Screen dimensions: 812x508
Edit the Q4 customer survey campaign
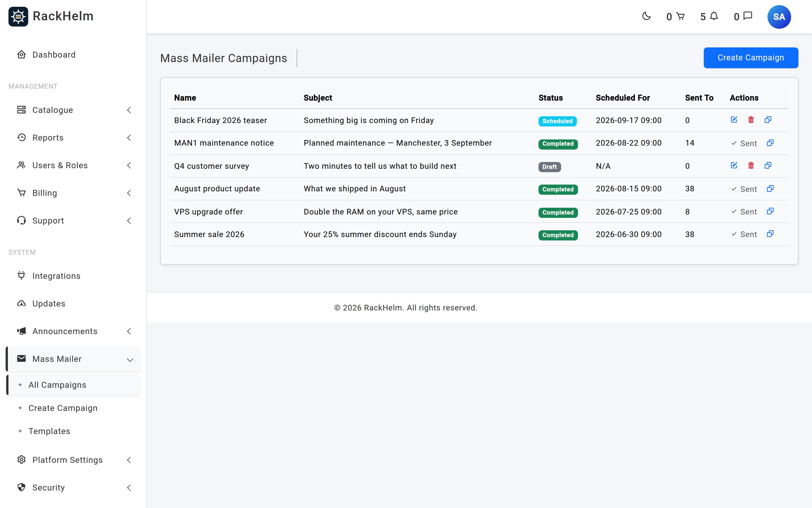pos(734,165)
